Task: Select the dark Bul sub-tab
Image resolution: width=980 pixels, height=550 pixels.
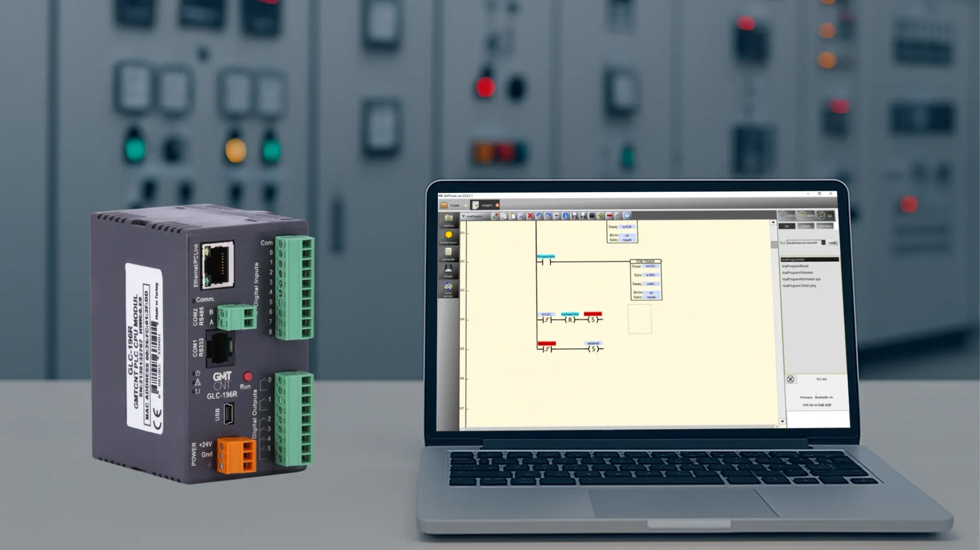Action: tap(787, 226)
